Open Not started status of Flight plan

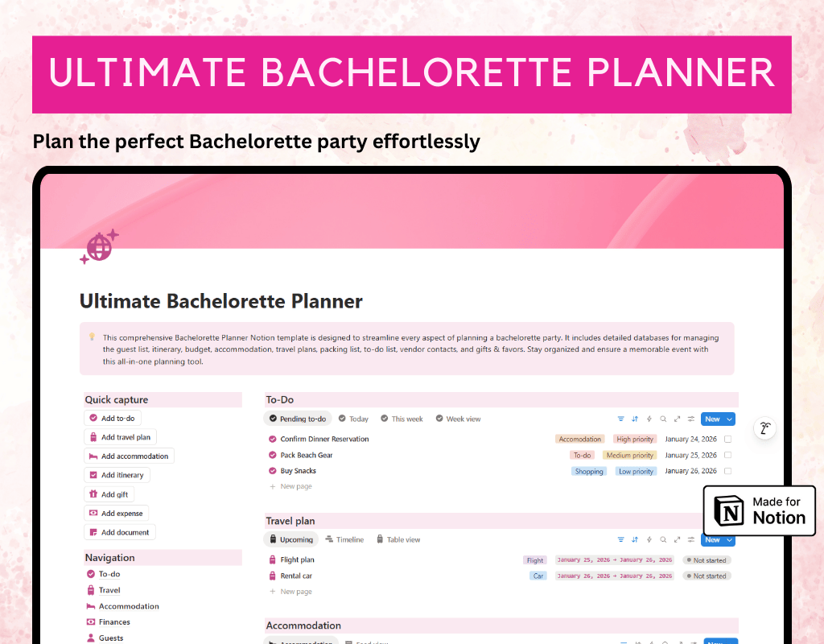click(x=707, y=560)
